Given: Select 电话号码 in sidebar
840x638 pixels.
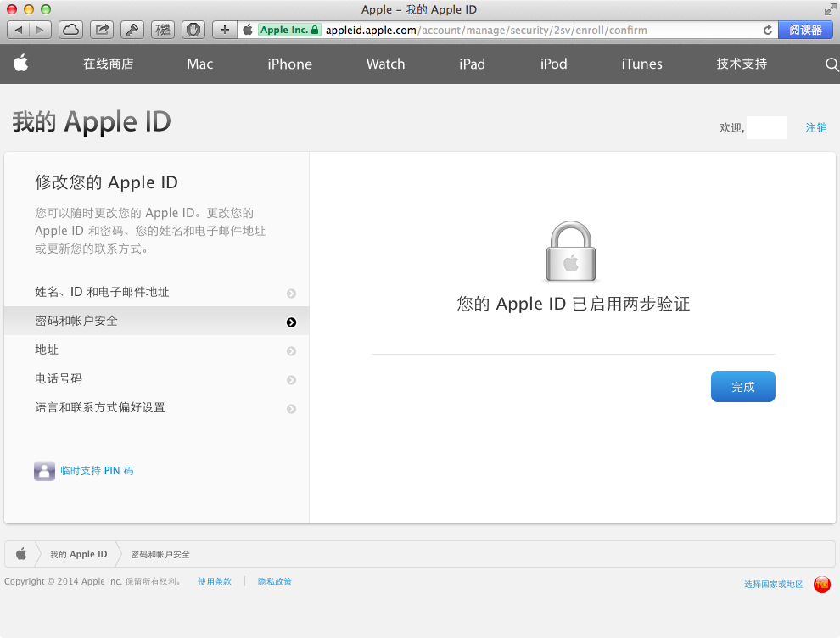Looking at the screenshot, I should click(156, 378).
